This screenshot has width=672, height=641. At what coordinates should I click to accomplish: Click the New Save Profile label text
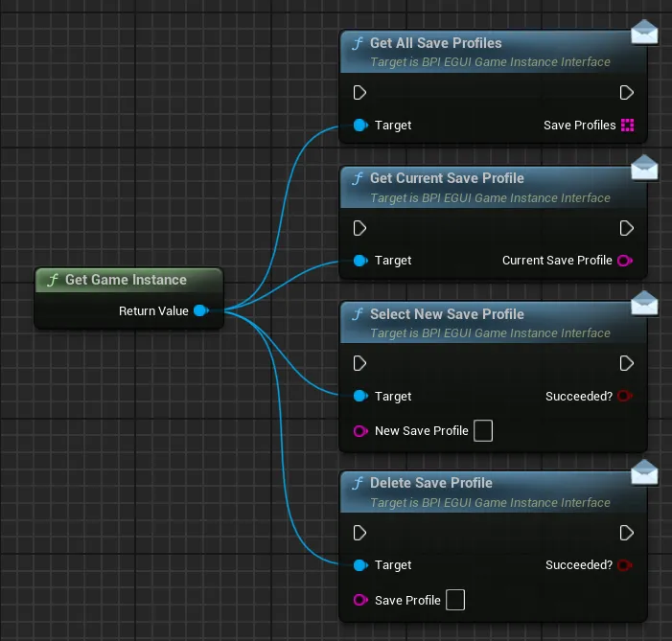point(421,430)
